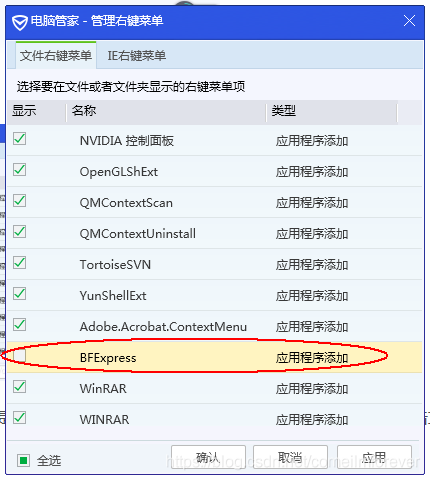430x480 pixels.
Task: Toggle the OpenGLShExt checkbox
Action: pos(20,169)
